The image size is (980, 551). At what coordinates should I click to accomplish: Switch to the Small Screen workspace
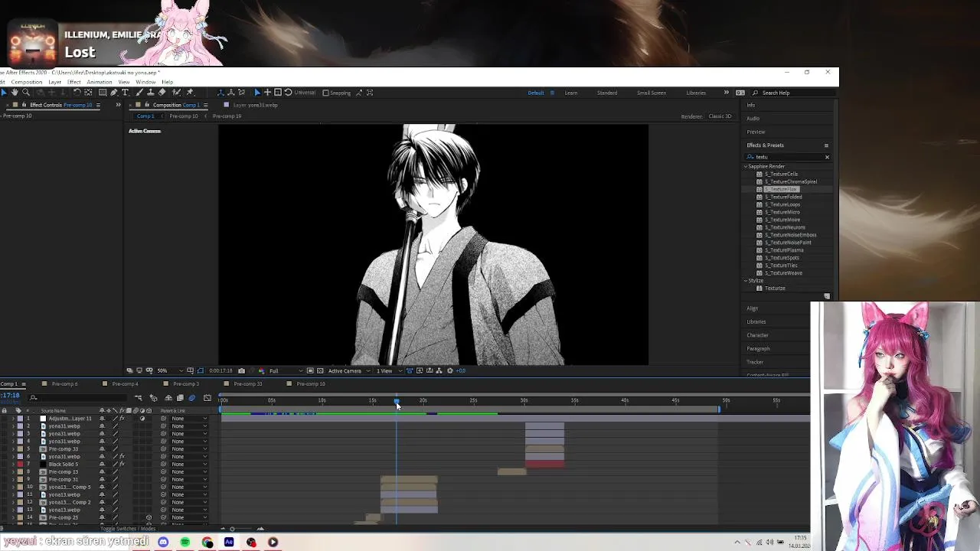[x=652, y=93]
